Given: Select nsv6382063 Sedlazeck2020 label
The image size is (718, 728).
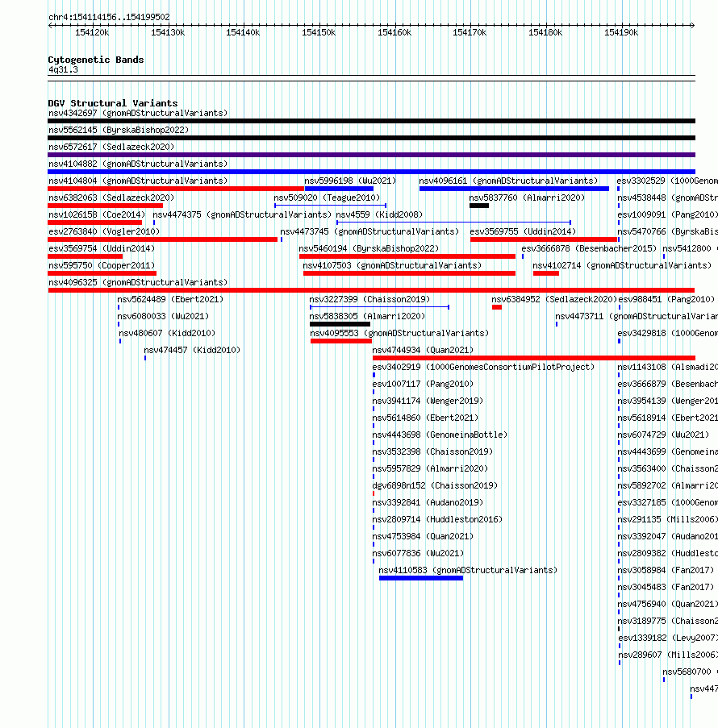Looking at the screenshot, I should coord(111,198).
